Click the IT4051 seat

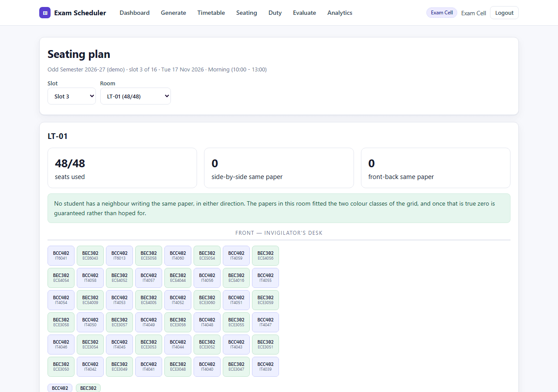click(x=236, y=300)
